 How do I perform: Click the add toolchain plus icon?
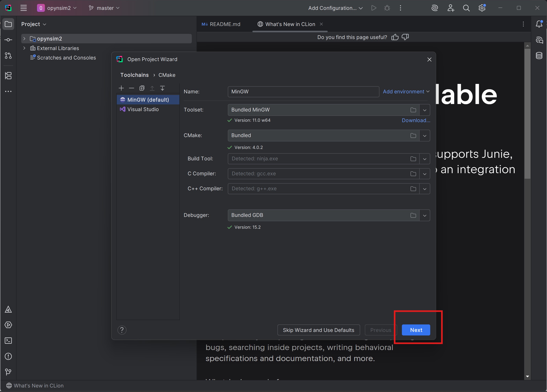tap(121, 88)
